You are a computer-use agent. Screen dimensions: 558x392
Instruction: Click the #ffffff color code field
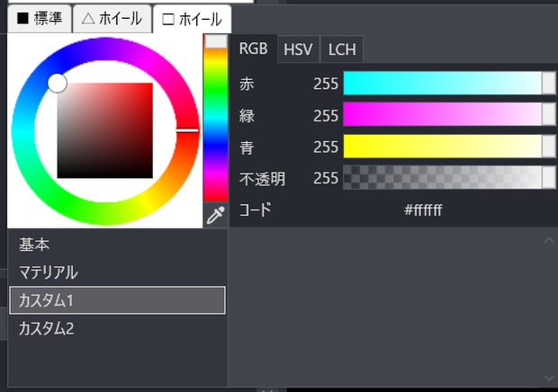coord(423,209)
